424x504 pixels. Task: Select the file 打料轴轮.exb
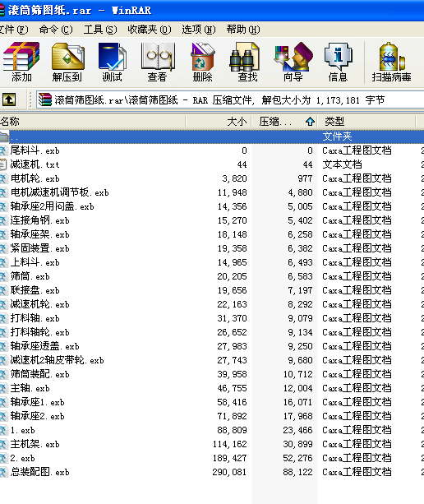coord(39,332)
